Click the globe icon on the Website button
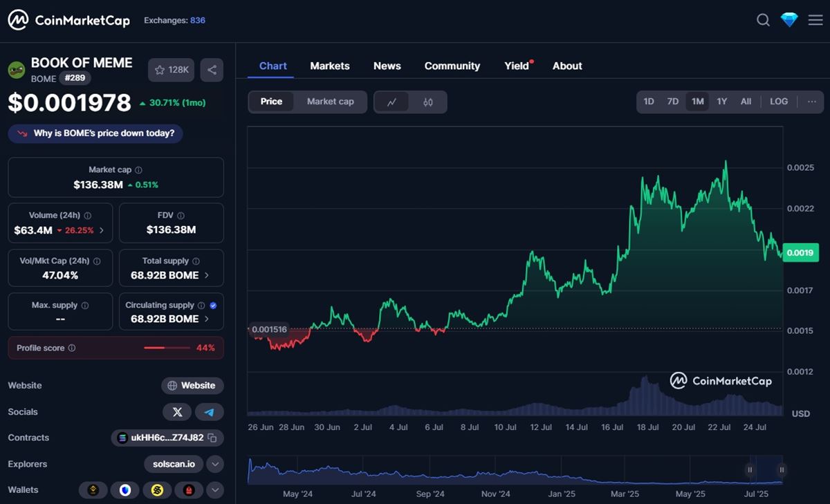Image resolution: width=830 pixels, height=504 pixels. pyautogui.click(x=172, y=386)
